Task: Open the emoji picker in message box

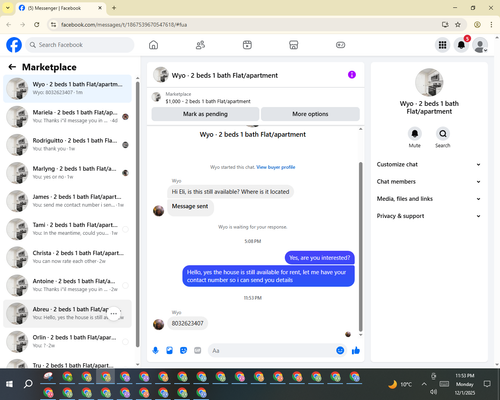Action: pos(340,350)
